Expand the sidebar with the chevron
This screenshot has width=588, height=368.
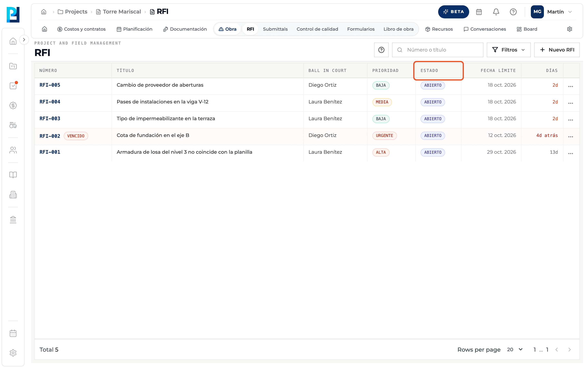tap(24, 40)
